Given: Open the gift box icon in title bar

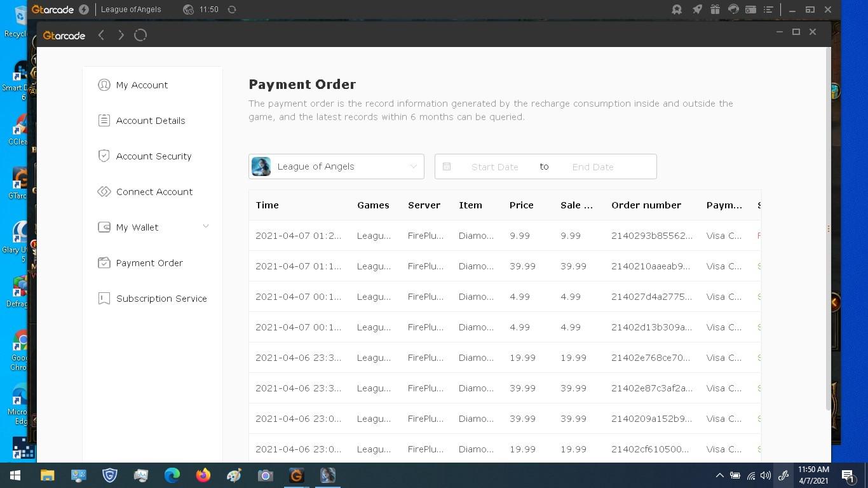Looking at the screenshot, I should [715, 10].
